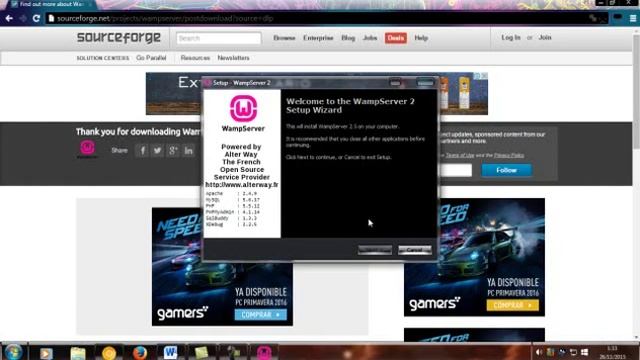
Task: Click the small WampServer project icon on page
Action: 87,148
